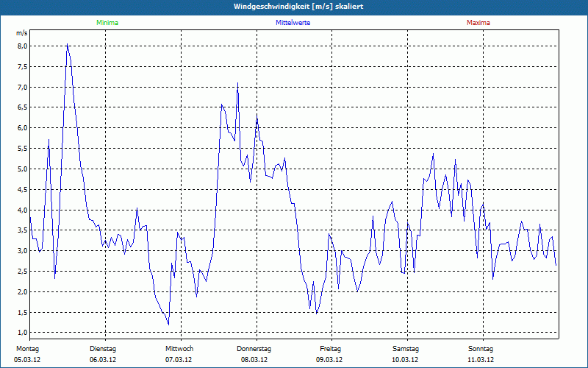Click the 4,5 y-axis value
The image size is (588, 368).
tap(22, 190)
